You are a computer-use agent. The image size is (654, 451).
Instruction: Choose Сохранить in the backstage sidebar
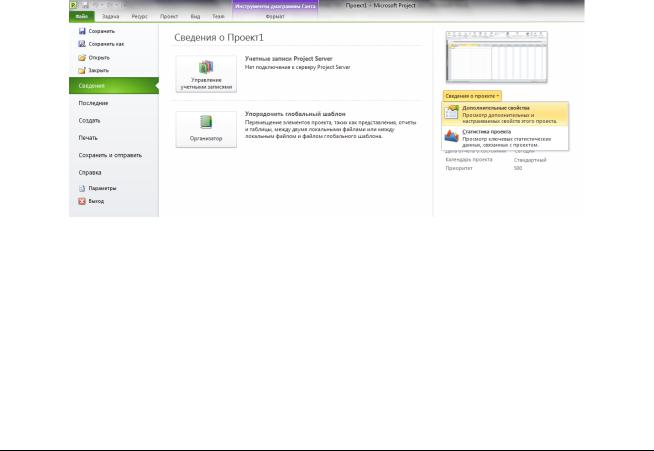(97, 31)
